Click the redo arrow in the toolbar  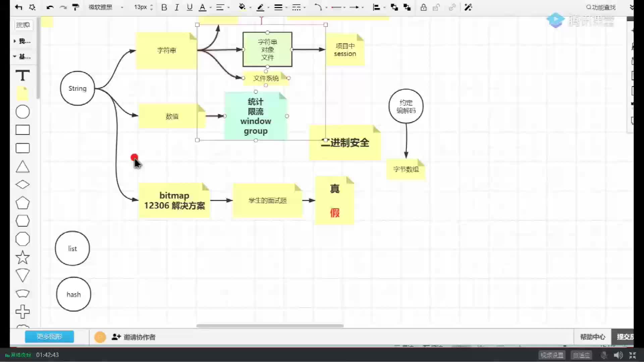coord(63,7)
